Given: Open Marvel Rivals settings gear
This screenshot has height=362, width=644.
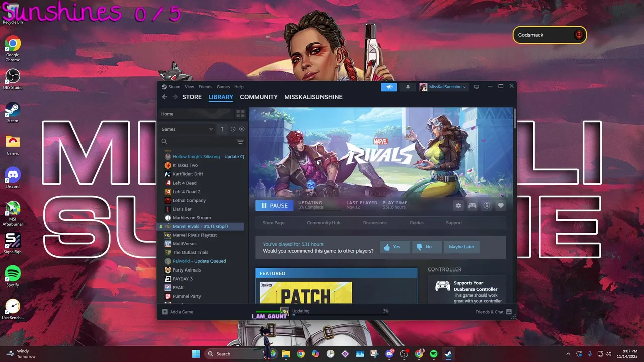Looking at the screenshot, I should point(458,205).
